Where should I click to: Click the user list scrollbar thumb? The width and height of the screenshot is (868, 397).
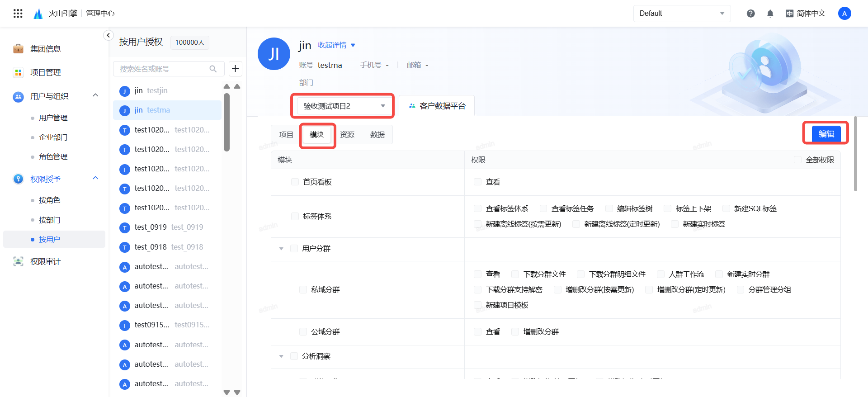tap(226, 122)
